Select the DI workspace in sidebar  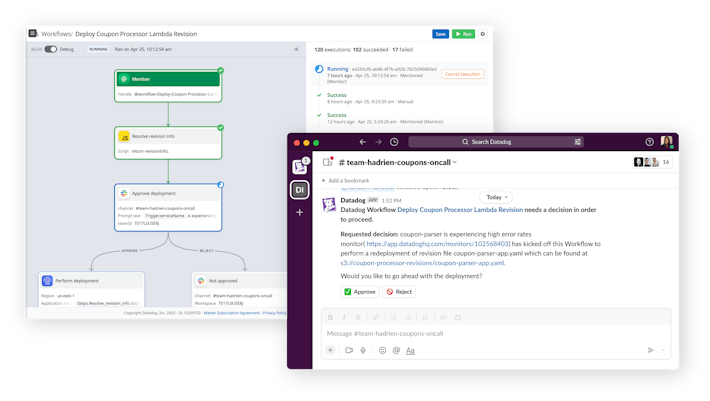(299, 189)
